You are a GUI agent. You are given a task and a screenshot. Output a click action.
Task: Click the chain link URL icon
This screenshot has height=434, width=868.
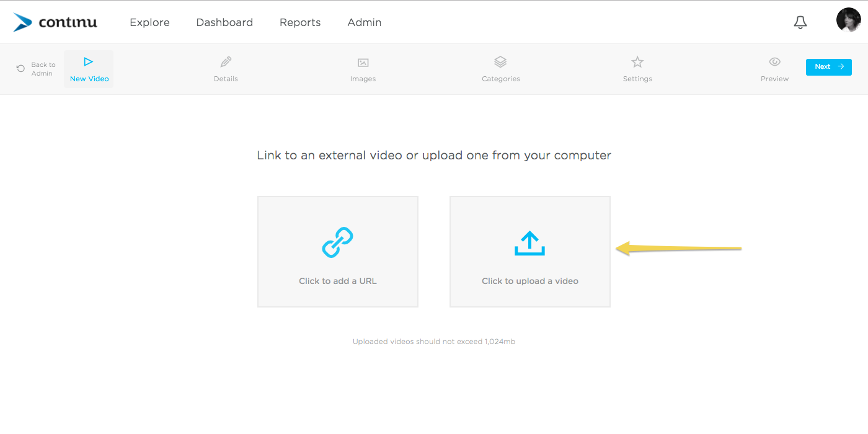(x=338, y=242)
